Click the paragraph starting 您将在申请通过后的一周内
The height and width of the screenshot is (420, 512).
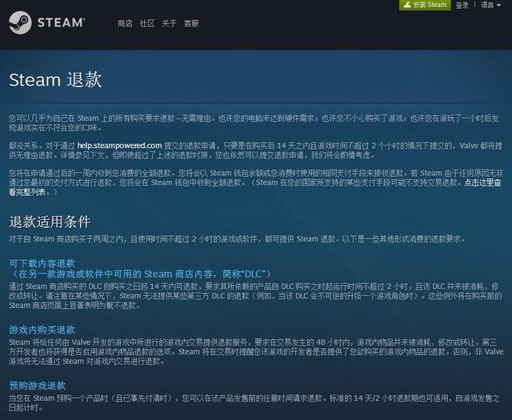click(255, 182)
